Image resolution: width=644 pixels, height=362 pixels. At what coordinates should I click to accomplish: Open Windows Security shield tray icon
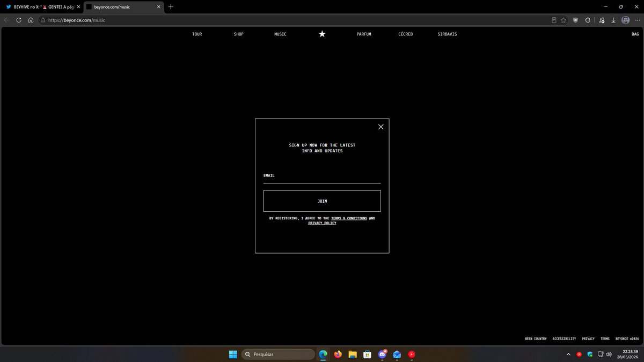coord(590,354)
